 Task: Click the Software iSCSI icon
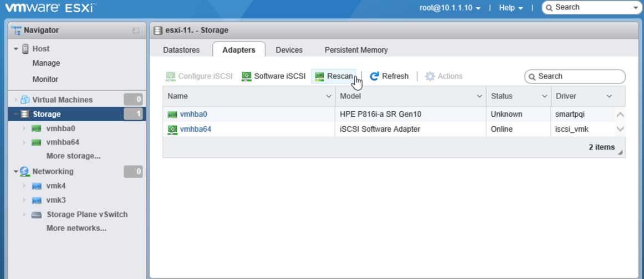point(247,76)
